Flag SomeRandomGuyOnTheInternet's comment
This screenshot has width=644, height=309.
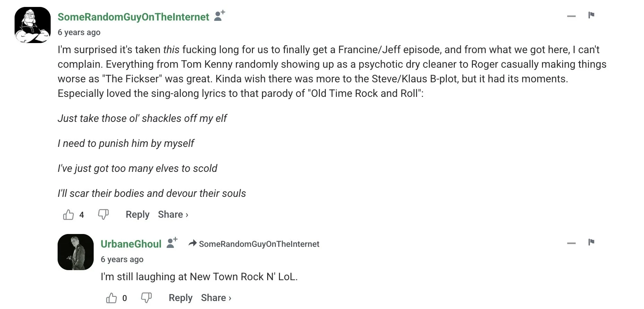[x=591, y=15]
